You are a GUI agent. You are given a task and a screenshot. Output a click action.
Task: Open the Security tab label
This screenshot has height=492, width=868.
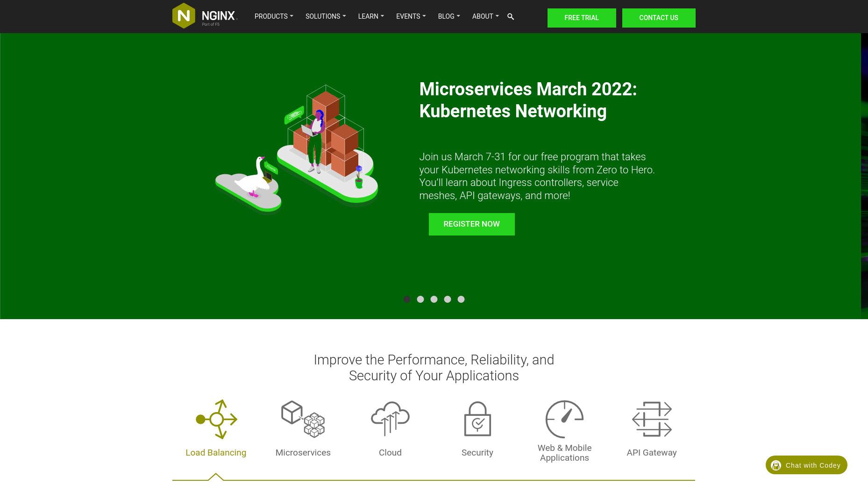click(x=477, y=453)
